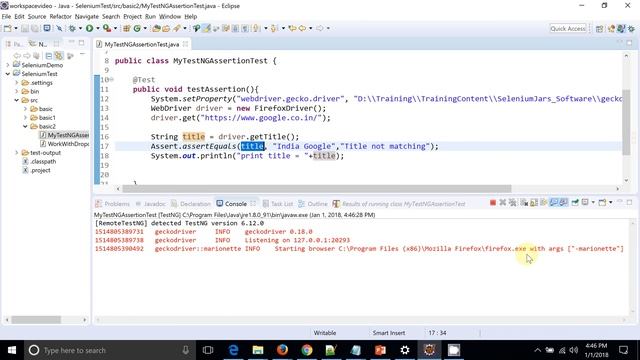The width and height of the screenshot is (640, 360).
Task: Open the Source menu
Action: pos(37,16)
